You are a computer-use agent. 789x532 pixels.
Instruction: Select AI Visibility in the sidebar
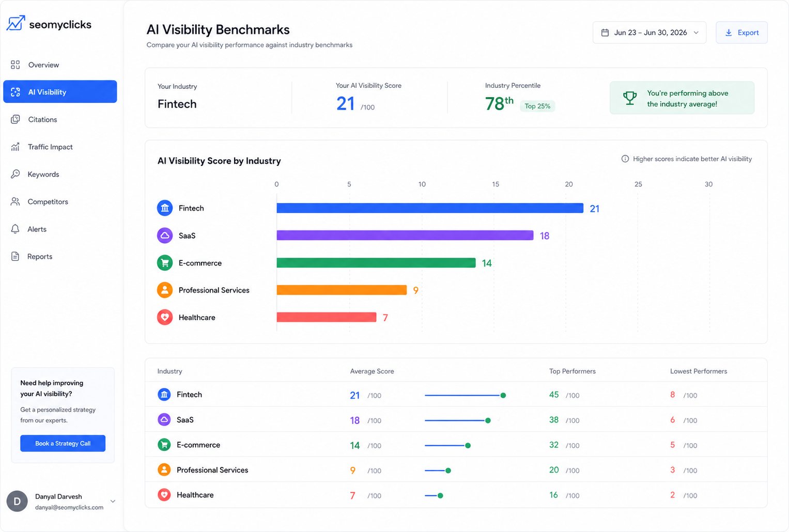(60, 91)
